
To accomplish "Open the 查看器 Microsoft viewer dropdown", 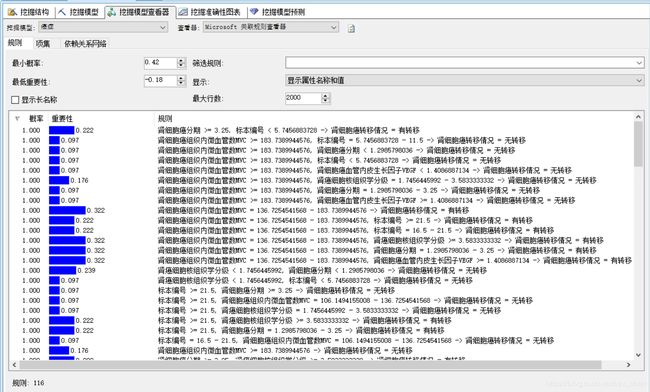I will pyautogui.click(x=271, y=27).
